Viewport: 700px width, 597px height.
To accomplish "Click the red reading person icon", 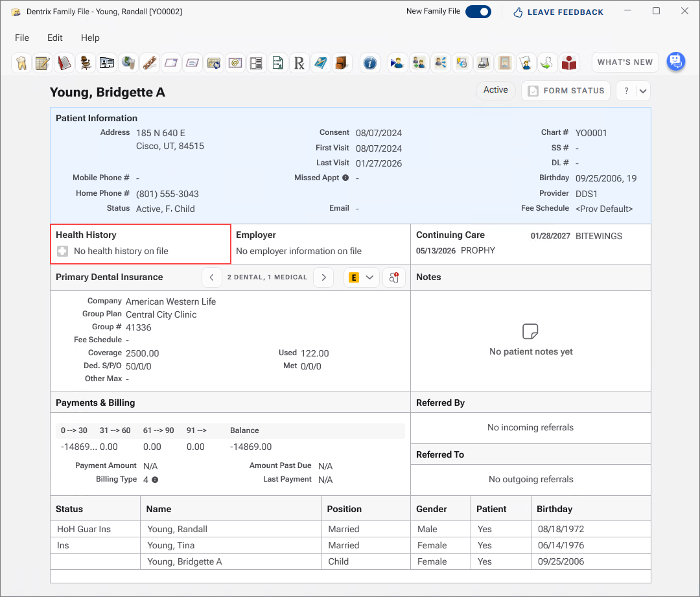I will 569,63.
